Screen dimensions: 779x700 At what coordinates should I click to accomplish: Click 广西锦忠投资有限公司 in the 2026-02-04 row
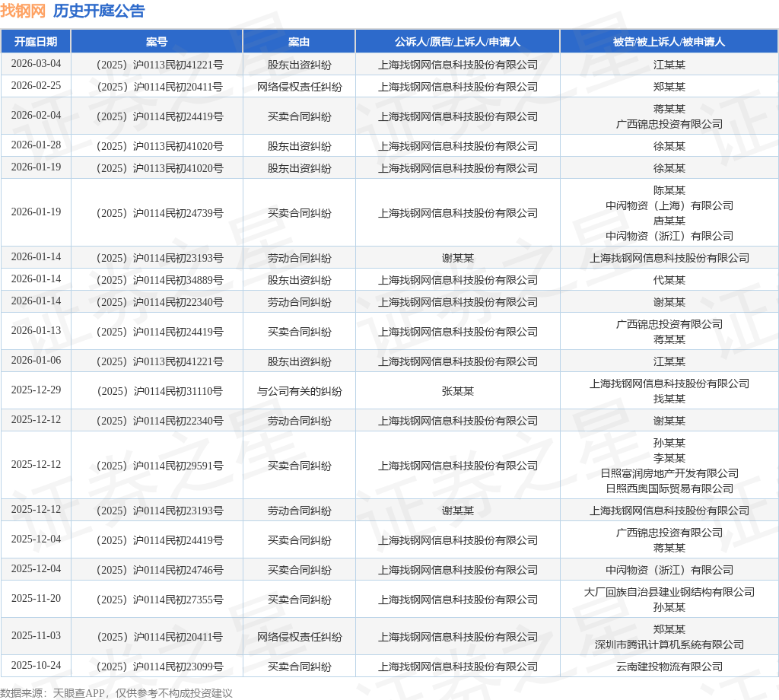(669, 124)
